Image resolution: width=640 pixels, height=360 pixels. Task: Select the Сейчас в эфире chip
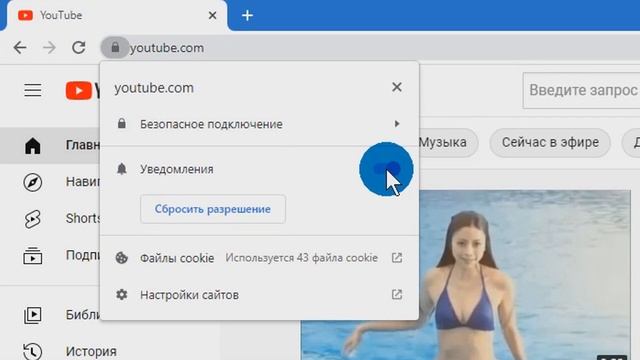(x=550, y=142)
